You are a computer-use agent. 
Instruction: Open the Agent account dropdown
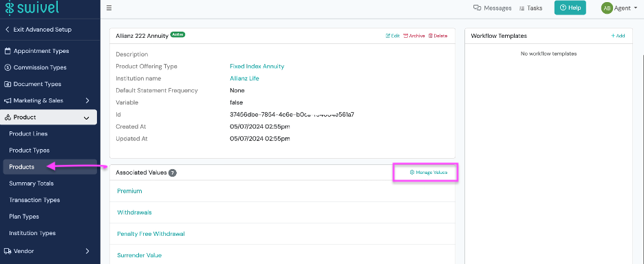click(625, 8)
